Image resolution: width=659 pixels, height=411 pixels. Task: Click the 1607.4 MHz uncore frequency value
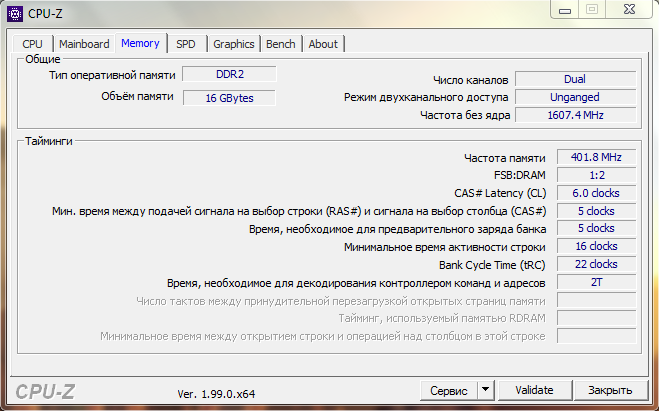[575, 115]
